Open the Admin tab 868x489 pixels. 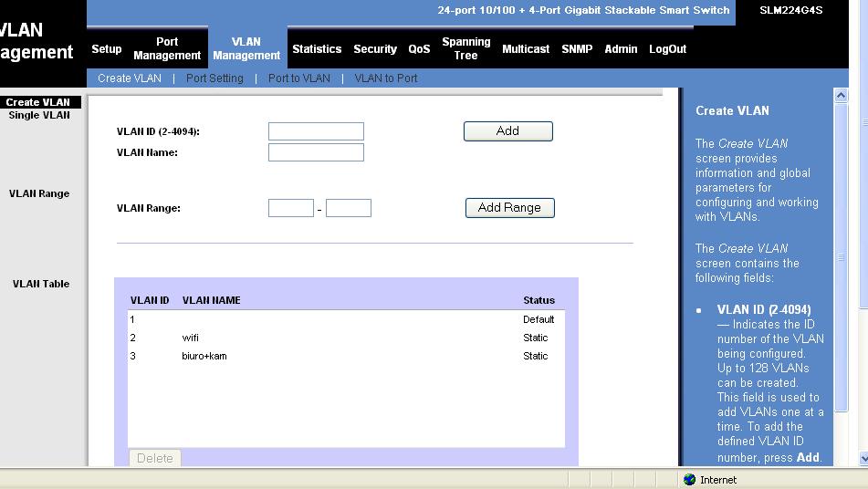coord(621,48)
